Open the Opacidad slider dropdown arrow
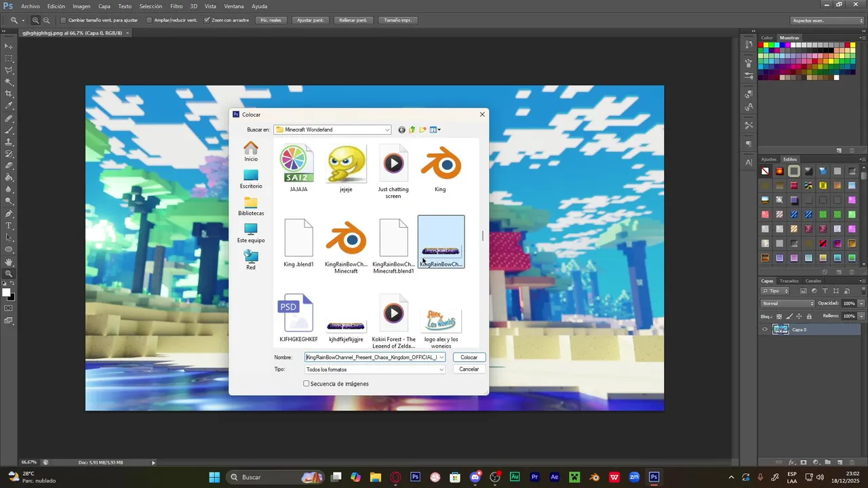The width and height of the screenshot is (868, 488). click(861, 303)
